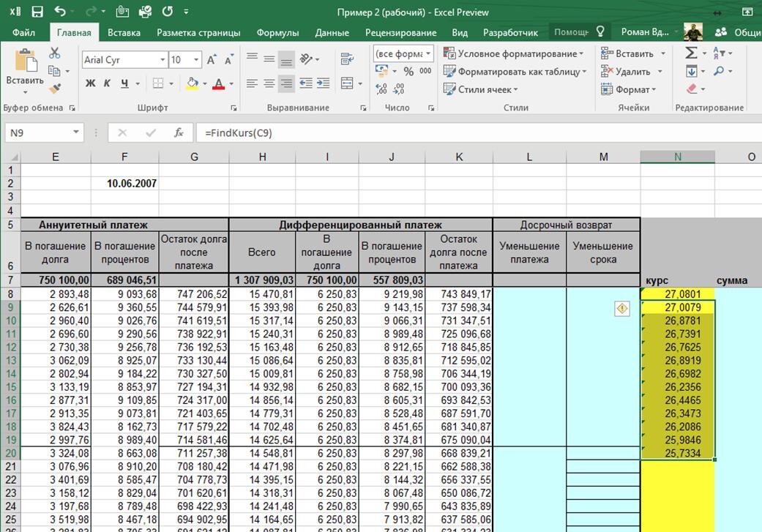Toggle middle vertical alignment
Image resolution: width=762 pixels, height=532 pixels.
click(269, 59)
